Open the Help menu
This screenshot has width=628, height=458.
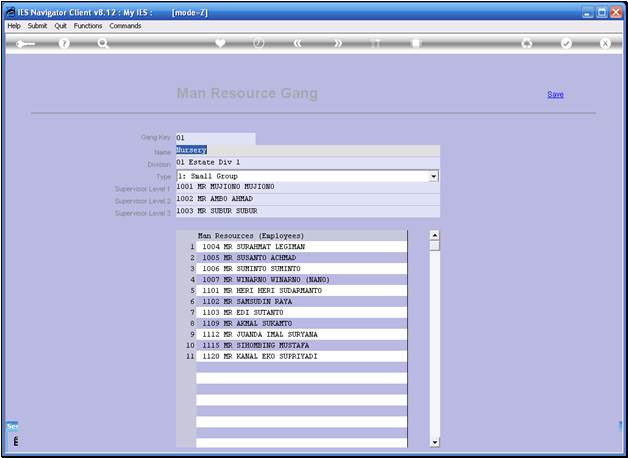(x=14, y=26)
